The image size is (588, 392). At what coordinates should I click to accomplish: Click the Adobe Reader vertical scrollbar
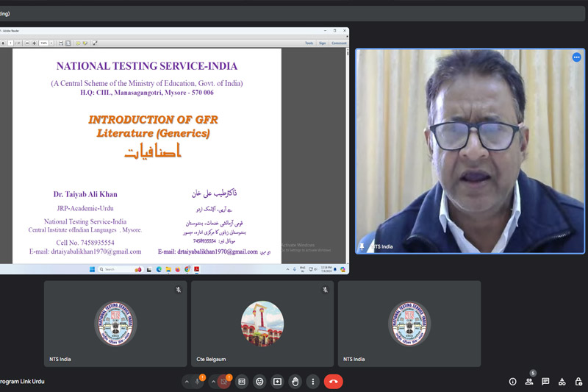348,156
